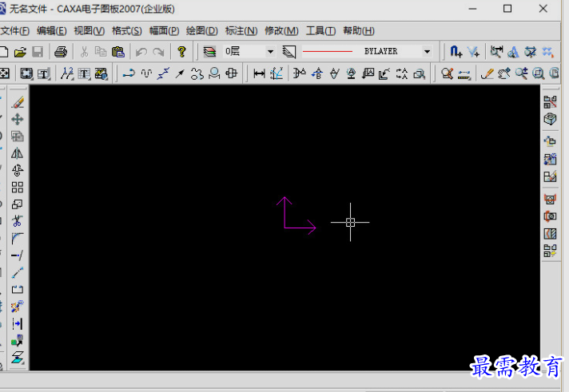Viewport: 569px width, 392px height.
Task: Click the title block T icon
Action: point(43,73)
